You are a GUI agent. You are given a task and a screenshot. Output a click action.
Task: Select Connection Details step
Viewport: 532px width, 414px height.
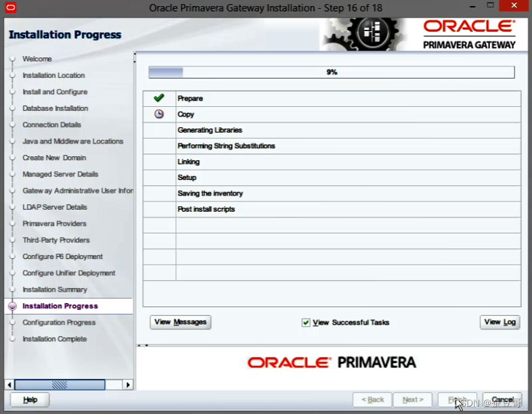coord(51,124)
